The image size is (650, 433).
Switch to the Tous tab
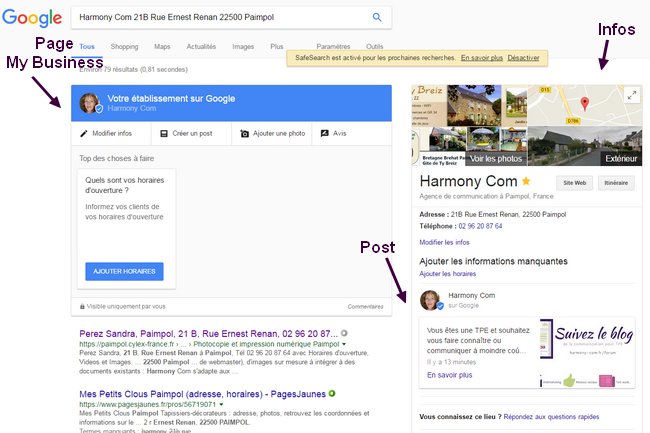click(87, 46)
